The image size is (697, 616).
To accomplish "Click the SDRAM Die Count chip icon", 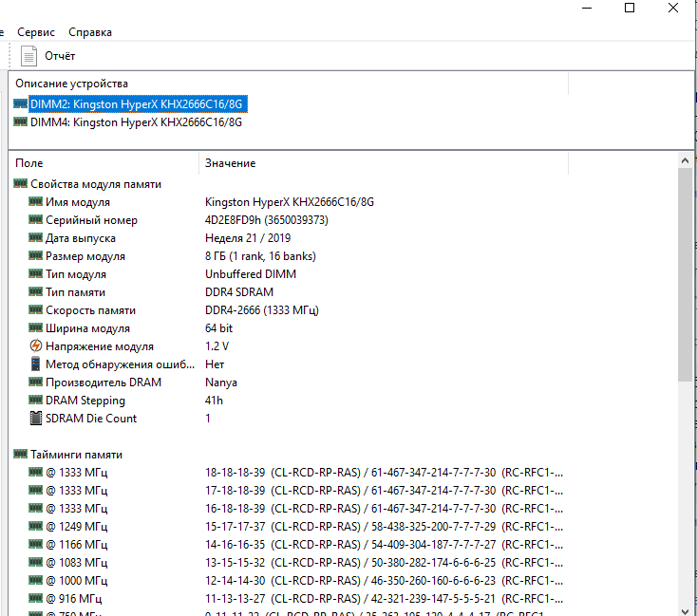I will (x=35, y=419).
